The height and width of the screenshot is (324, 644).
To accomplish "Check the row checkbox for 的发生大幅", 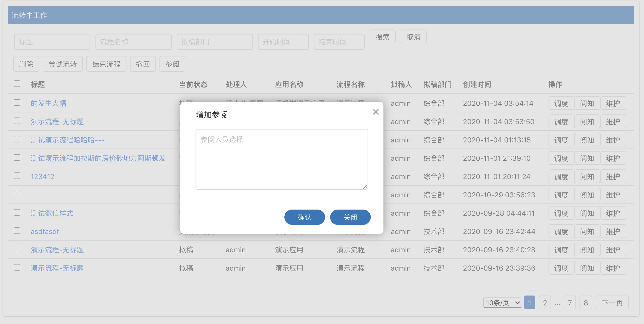I will pos(17,102).
